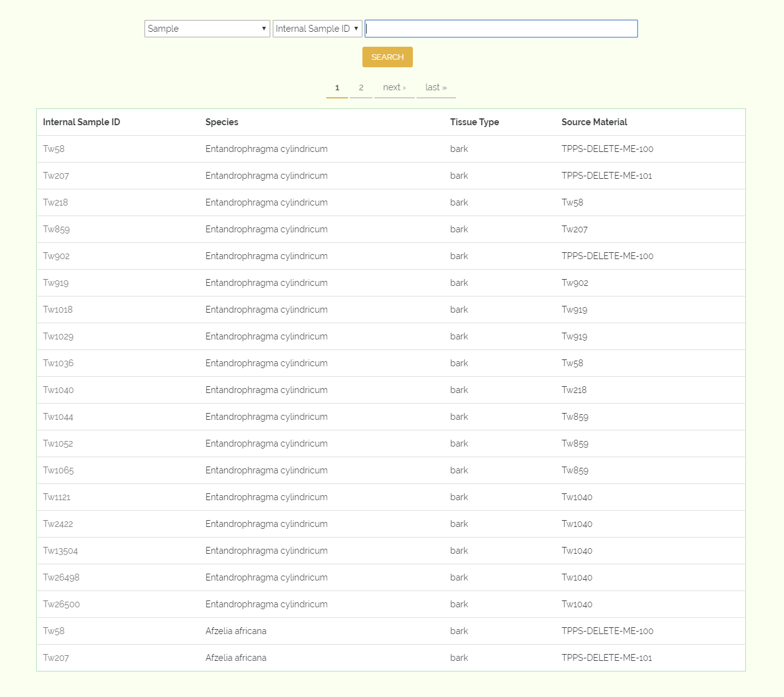Open the Sample category dropdown
This screenshot has width=784, height=697.
pyautogui.click(x=207, y=29)
